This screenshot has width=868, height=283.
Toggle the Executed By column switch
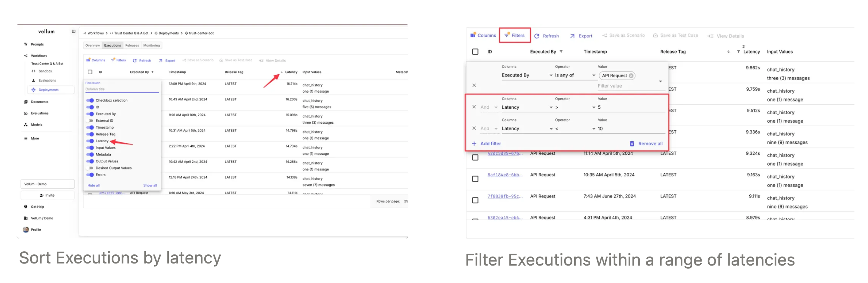[x=90, y=114]
